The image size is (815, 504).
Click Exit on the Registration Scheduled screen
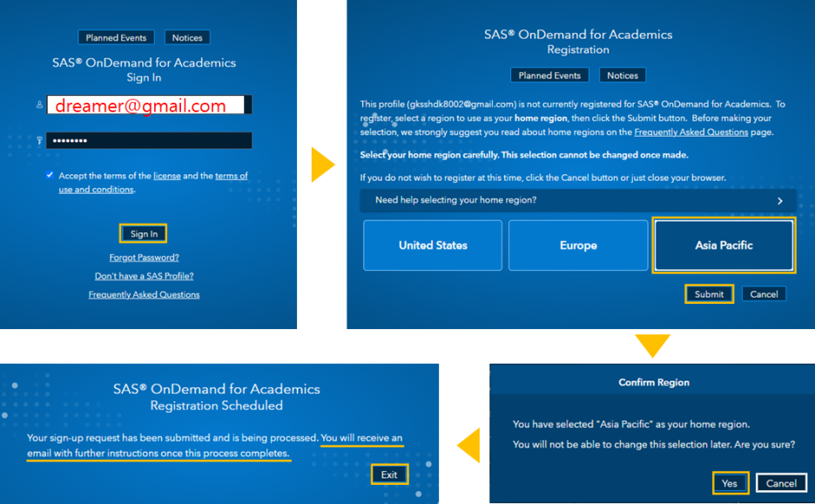[389, 474]
